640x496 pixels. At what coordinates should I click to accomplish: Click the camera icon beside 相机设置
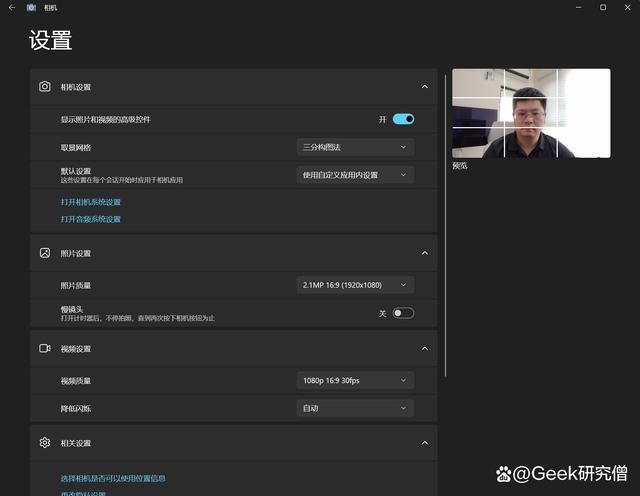coord(45,87)
